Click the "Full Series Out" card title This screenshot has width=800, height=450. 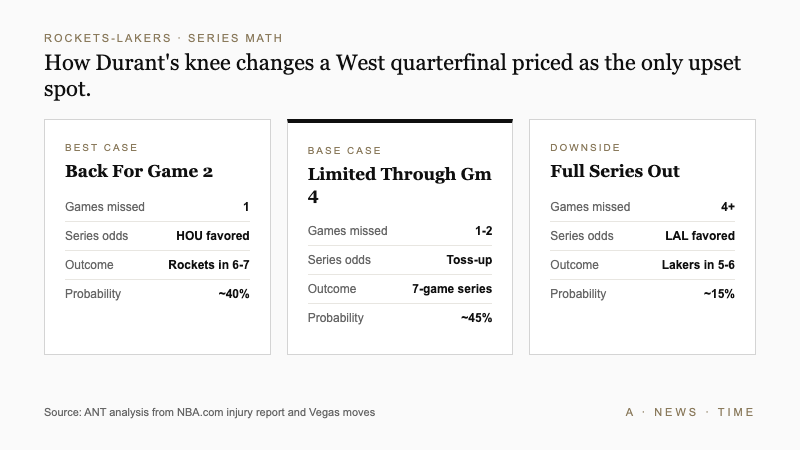pyautogui.click(x=615, y=171)
